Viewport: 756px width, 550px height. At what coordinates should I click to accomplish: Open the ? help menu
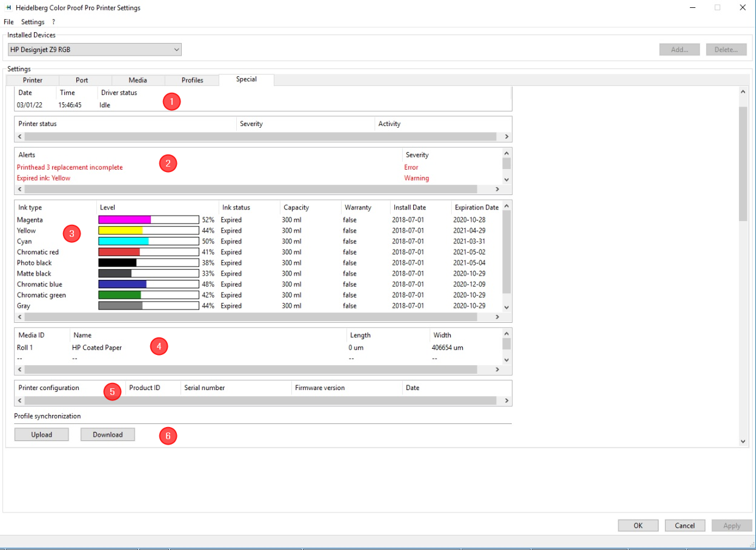[53, 22]
